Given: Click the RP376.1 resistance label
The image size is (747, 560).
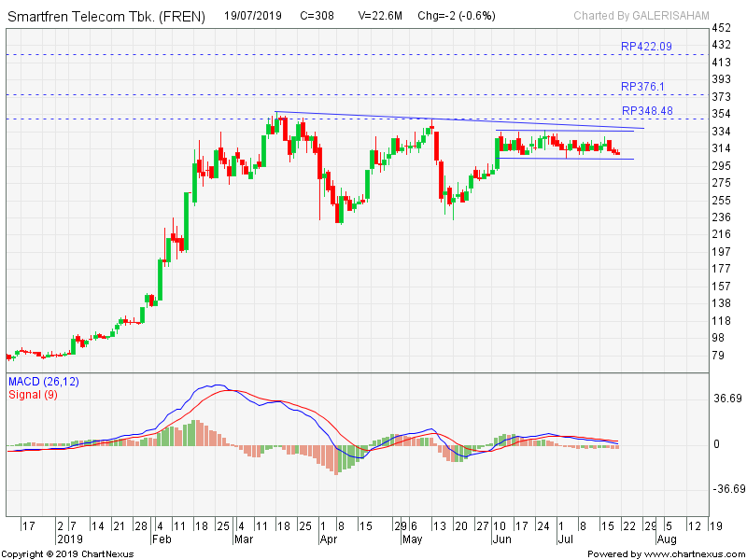Looking at the screenshot, I should pos(642,87).
